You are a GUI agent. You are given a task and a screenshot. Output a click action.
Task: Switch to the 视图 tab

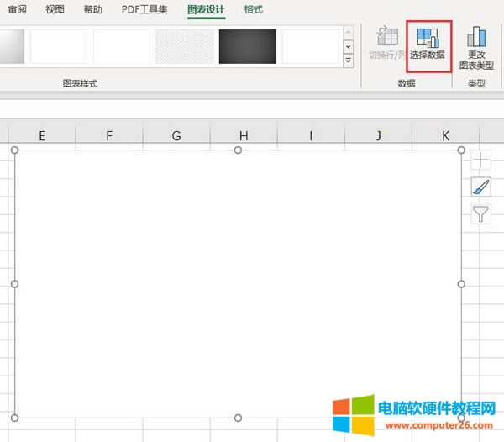(x=55, y=9)
